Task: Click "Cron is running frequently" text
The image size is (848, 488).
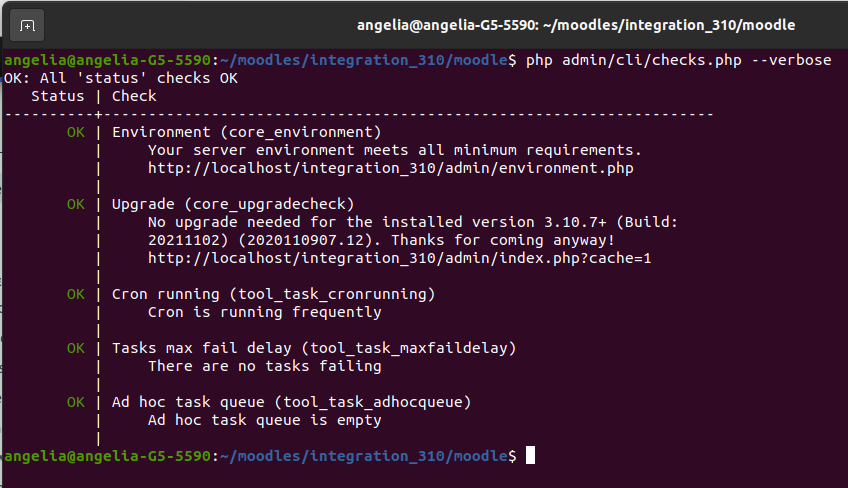Action: click(265, 312)
